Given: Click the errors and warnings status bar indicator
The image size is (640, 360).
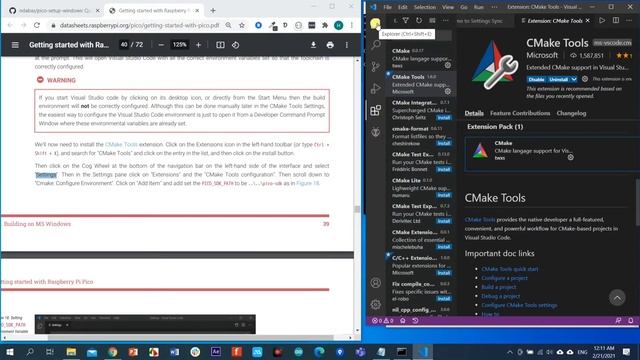Looking at the screenshot, I should [382, 321].
